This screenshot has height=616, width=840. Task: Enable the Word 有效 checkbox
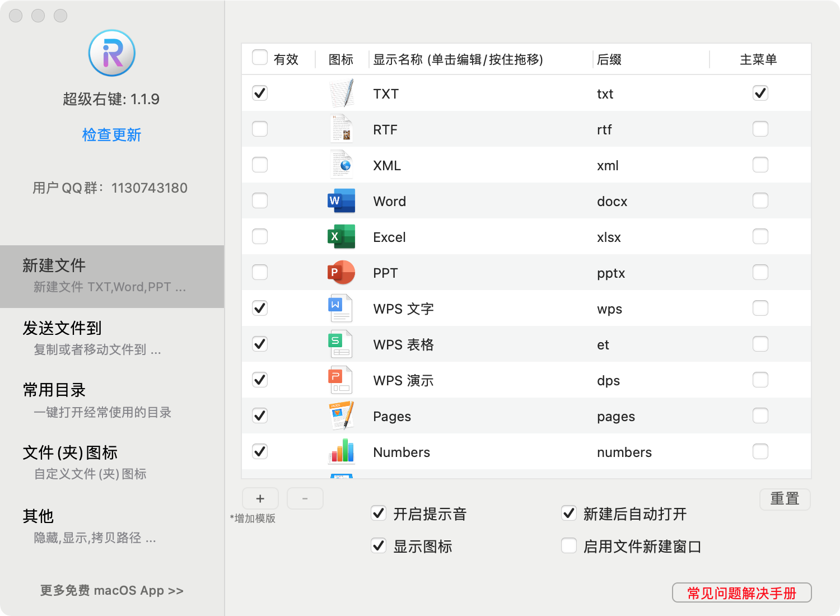coord(260,200)
